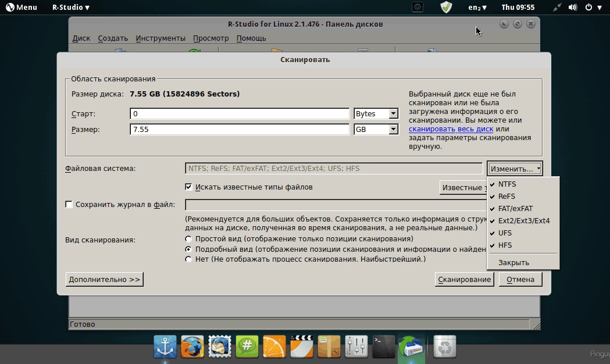Click the volume speaker tray icon
Image resolution: width=610 pixels, height=364 pixels.
(x=573, y=7)
